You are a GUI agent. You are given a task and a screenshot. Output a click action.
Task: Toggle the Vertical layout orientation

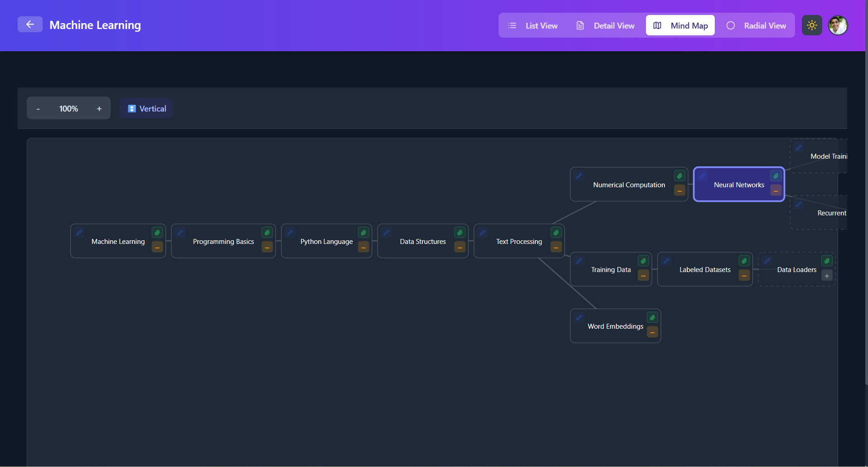146,108
